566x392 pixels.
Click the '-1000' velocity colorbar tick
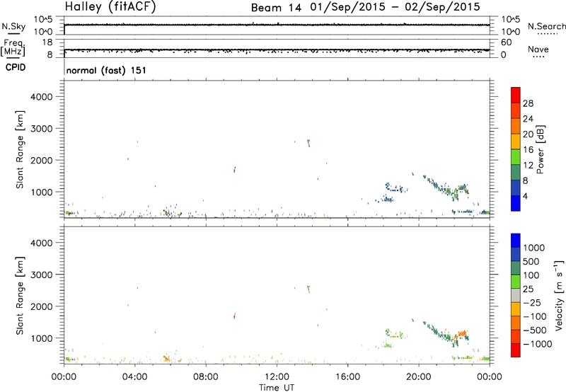(537, 344)
